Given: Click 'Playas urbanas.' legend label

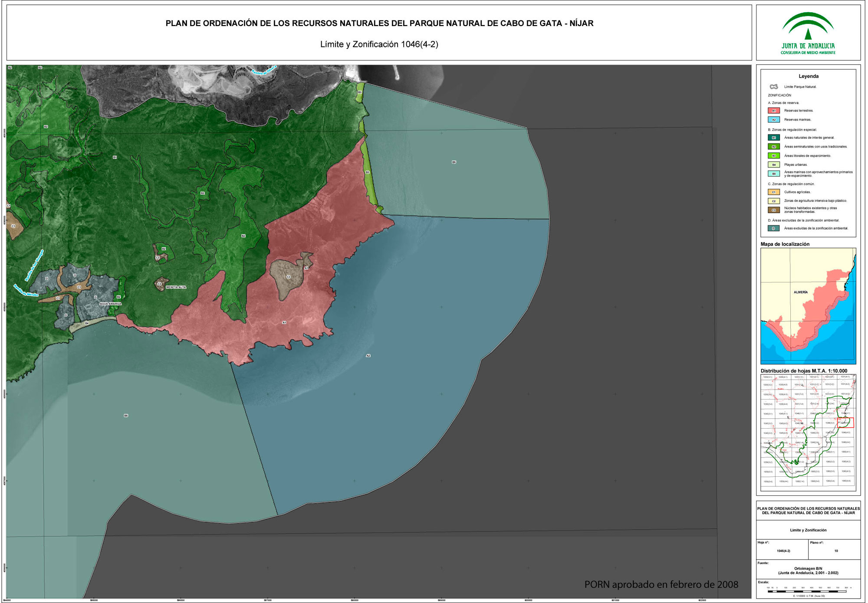Looking at the screenshot, I should [x=796, y=165].
